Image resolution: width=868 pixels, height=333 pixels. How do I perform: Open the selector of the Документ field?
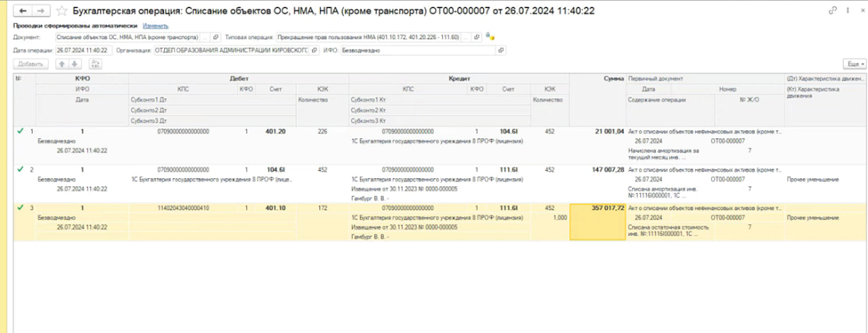pos(205,37)
